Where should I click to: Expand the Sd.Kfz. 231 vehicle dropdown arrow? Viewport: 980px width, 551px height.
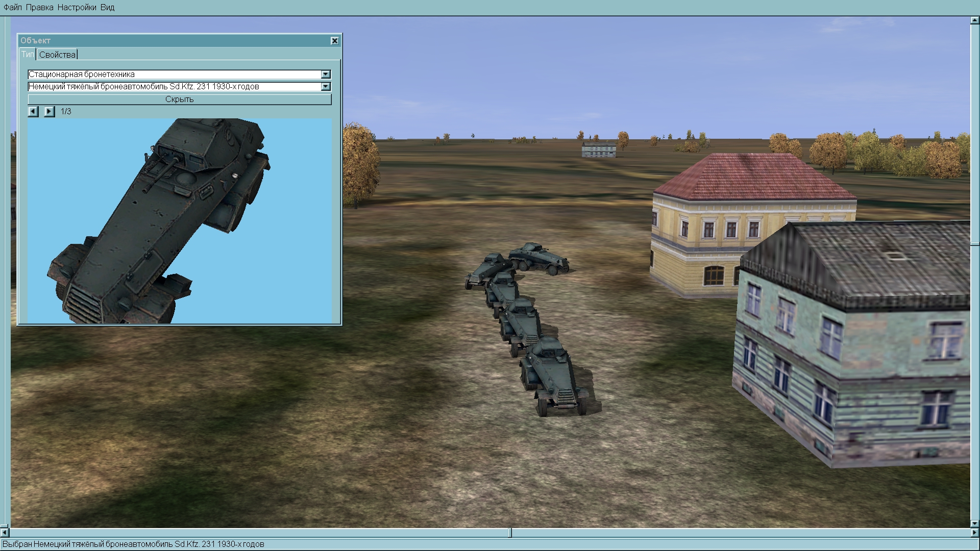pyautogui.click(x=326, y=87)
